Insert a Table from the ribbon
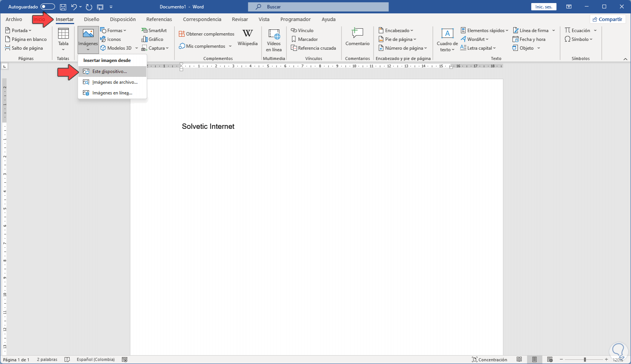The height and width of the screenshot is (364, 631). [x=63, y=39]
